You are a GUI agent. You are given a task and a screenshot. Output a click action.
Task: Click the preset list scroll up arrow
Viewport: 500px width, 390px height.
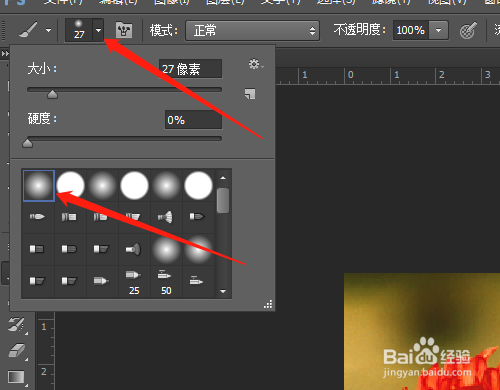(x=223, y=178)
